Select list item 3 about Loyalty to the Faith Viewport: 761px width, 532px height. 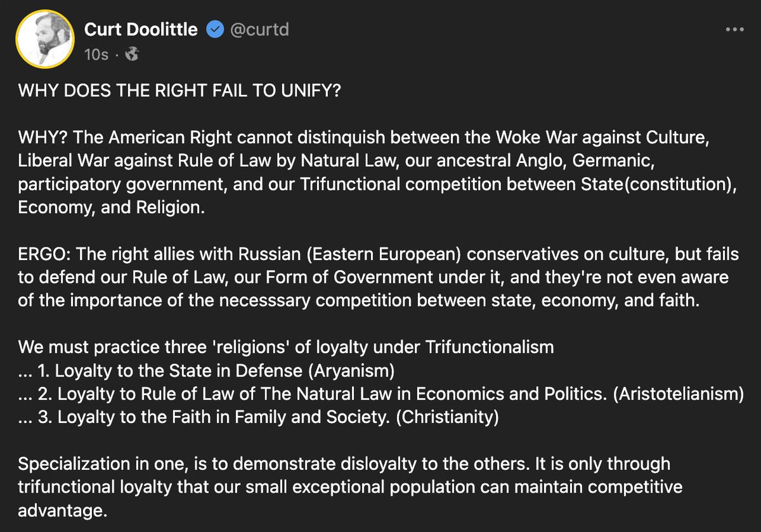click(259, 417)
